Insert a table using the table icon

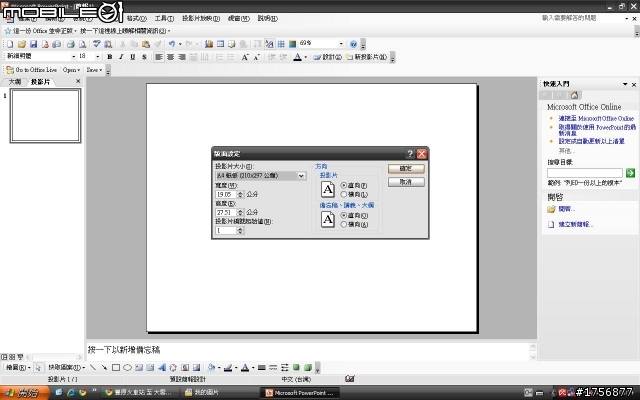[x=220, y=44]
